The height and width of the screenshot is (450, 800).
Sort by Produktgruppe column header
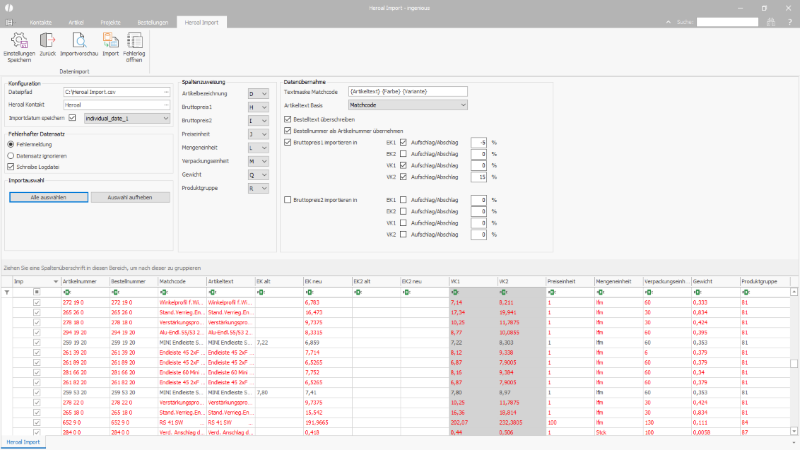pos(764,282)
